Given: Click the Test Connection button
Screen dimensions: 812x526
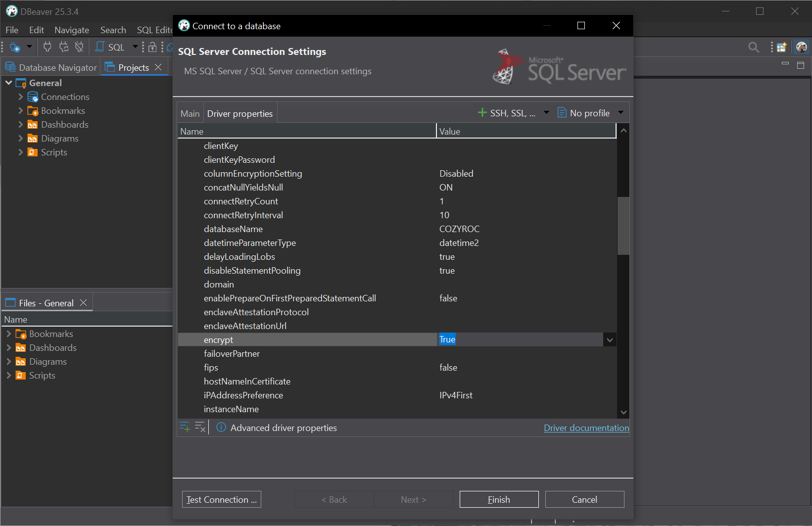Looking at the screenshot, I should (221, 500).
